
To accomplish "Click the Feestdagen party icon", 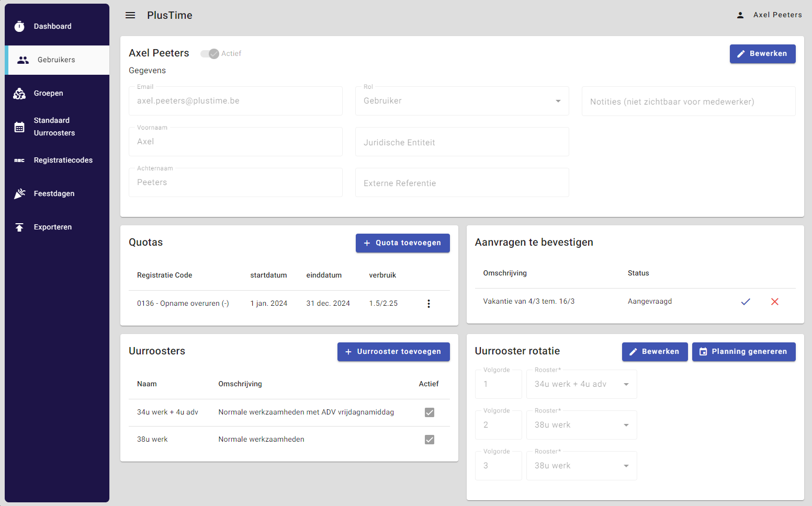I will click(x=19, y=194).
